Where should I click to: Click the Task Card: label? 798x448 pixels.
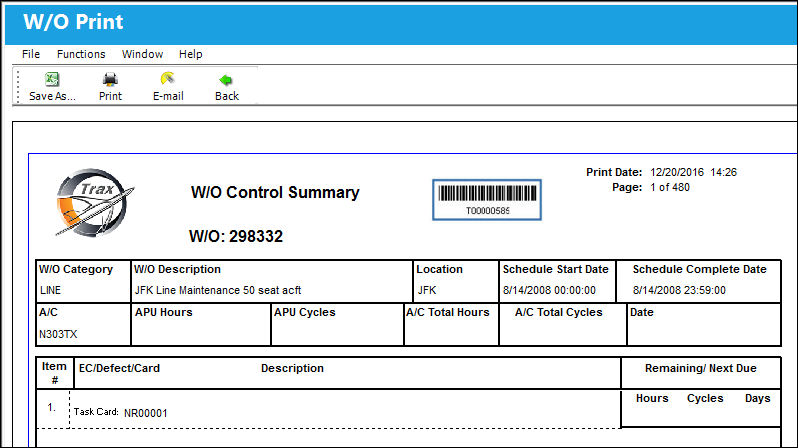[x=96, y=412]
